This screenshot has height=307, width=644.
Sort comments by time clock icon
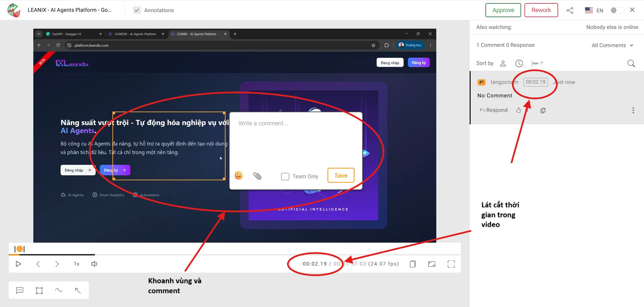(x=519, y=63)
